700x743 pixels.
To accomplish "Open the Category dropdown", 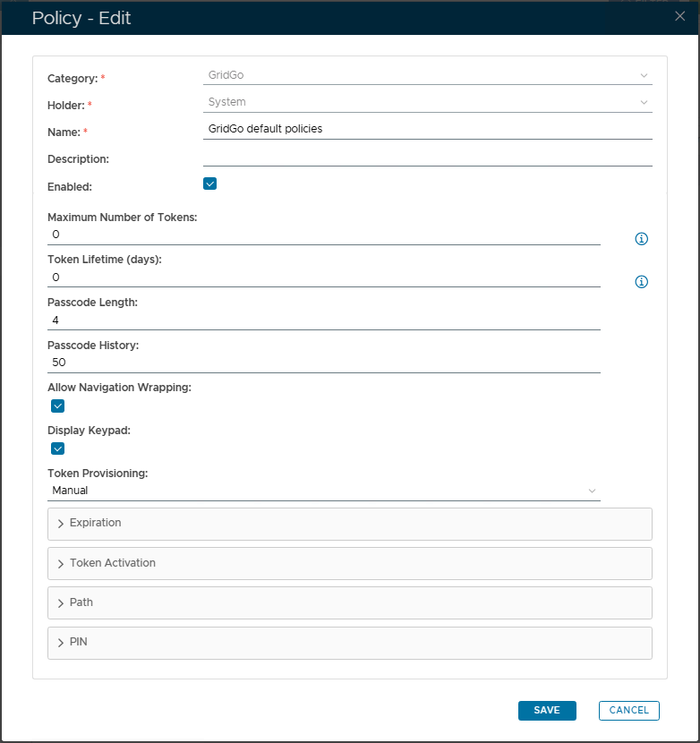I will (x=427, y=76).
